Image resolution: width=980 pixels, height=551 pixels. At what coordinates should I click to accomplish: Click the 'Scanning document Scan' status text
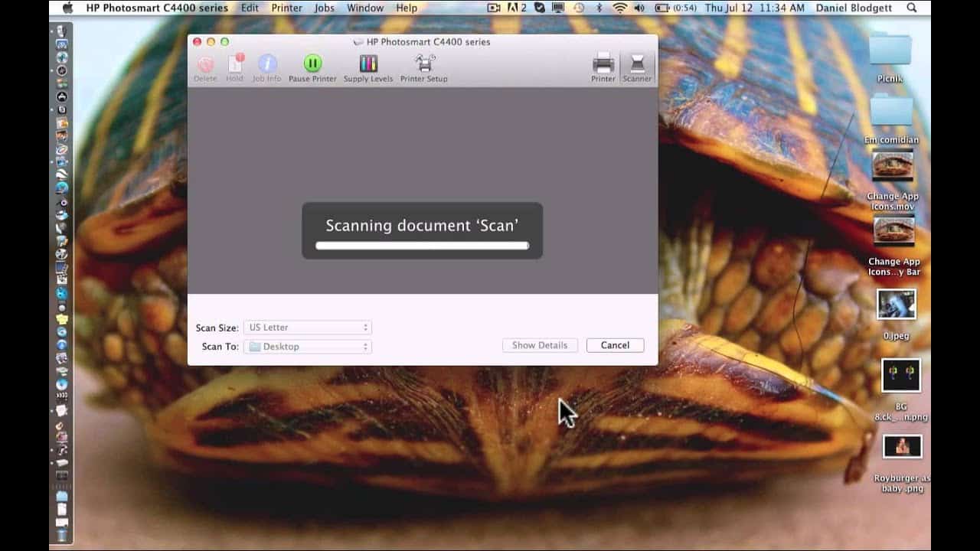click(x=422, y=225)
